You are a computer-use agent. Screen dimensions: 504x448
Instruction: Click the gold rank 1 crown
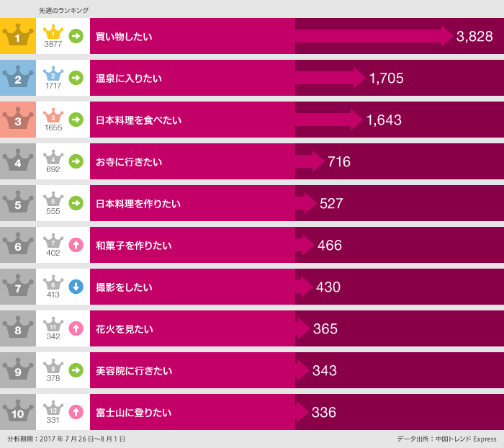pyautogui.click(x=18, y=36)
